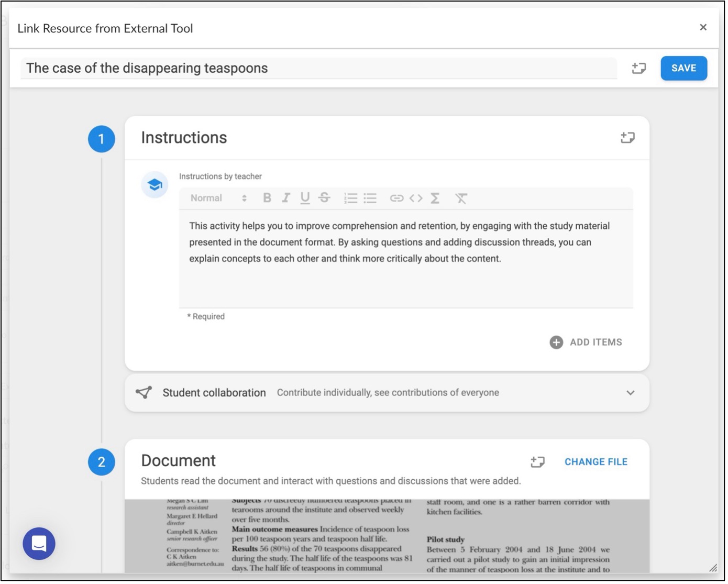728x584 pixels.
Task: Insert a numbered list
Action: click(x=351, y=198)
